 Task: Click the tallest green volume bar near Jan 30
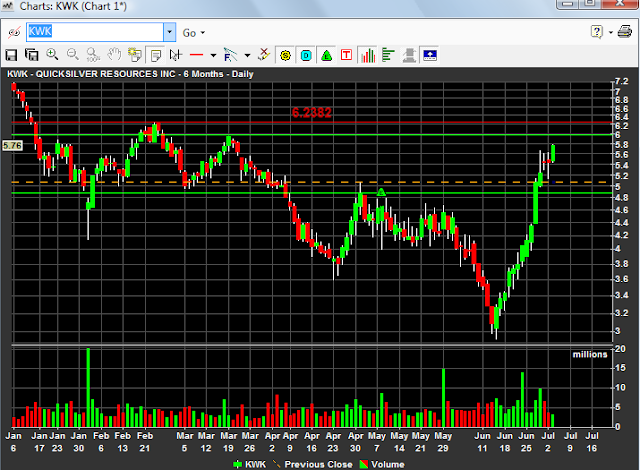(88, 388)
